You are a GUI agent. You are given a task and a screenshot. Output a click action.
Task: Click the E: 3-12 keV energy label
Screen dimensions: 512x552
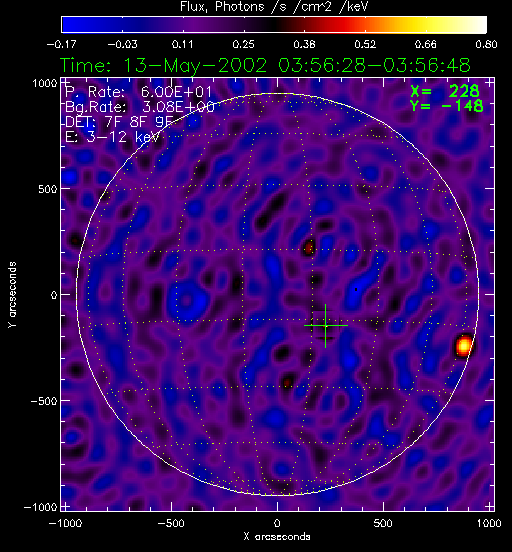tap(112, 137)
